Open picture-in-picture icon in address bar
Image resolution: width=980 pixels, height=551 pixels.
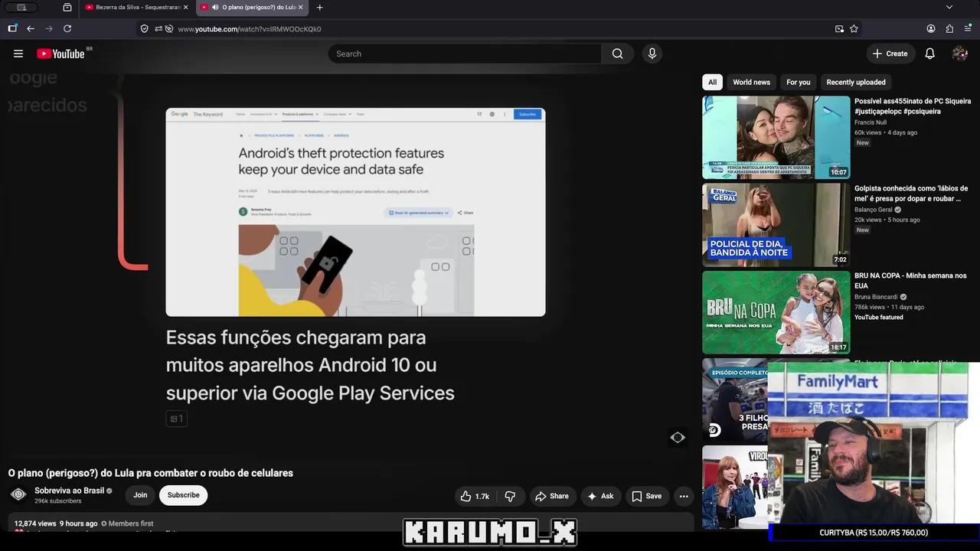[839, 28]
